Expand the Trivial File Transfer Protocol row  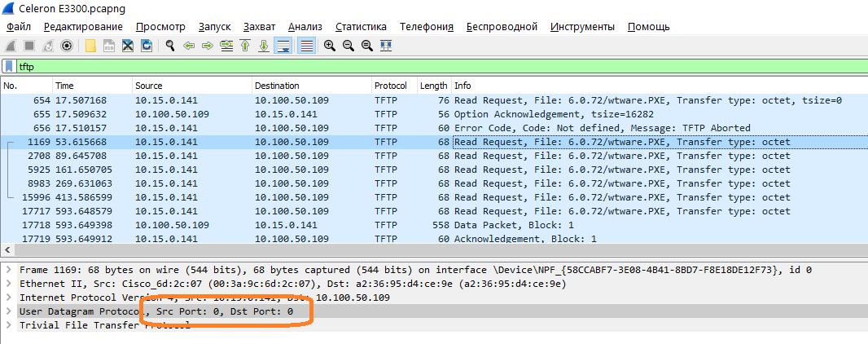[x=8, y=325]
